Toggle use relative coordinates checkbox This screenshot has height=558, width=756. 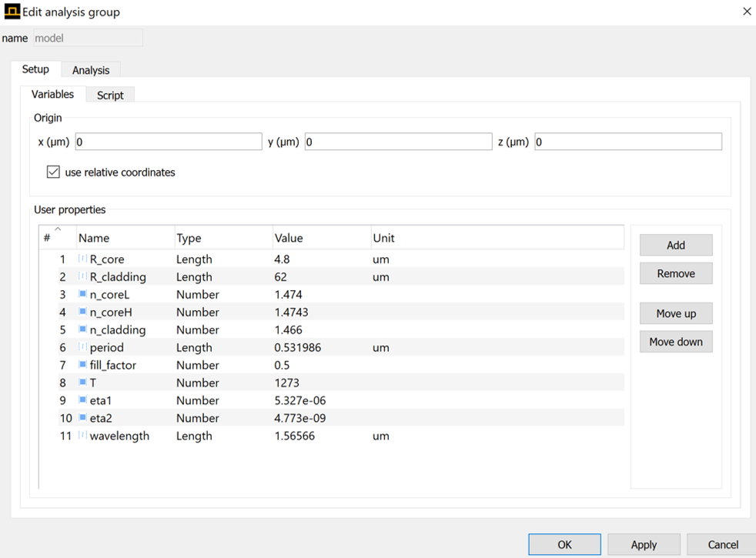53,172
